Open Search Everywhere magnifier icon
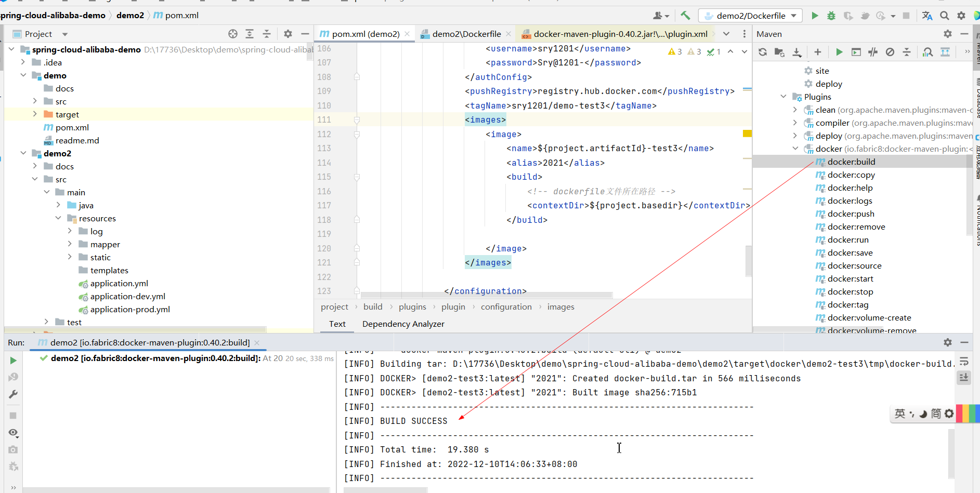980x493 pixels. tap(945, 16)
